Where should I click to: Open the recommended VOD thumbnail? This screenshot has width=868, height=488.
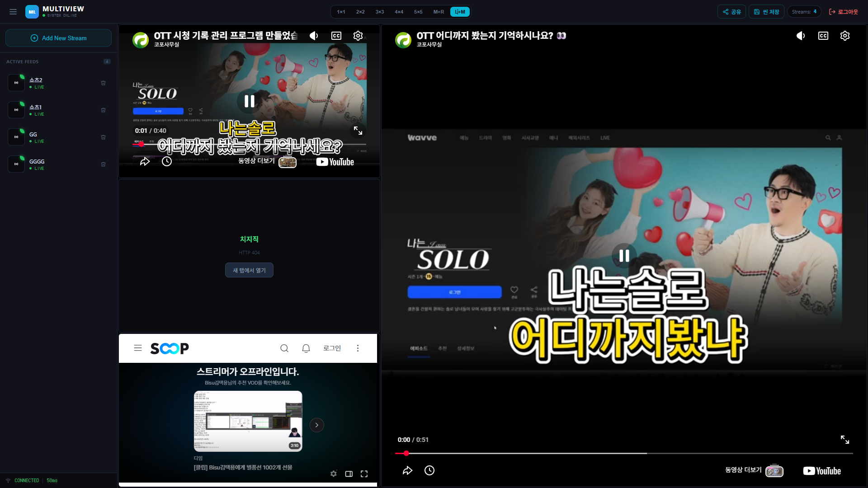pos(248,421)
